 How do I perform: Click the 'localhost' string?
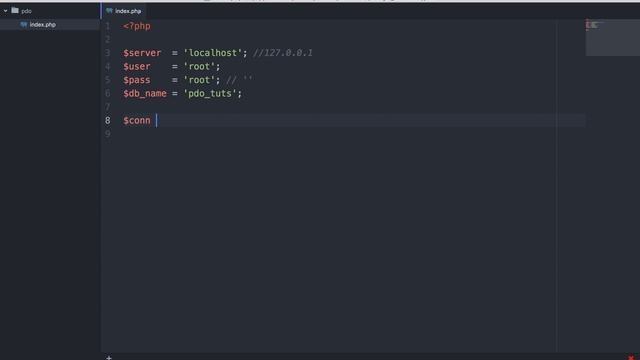pos(212,53)
